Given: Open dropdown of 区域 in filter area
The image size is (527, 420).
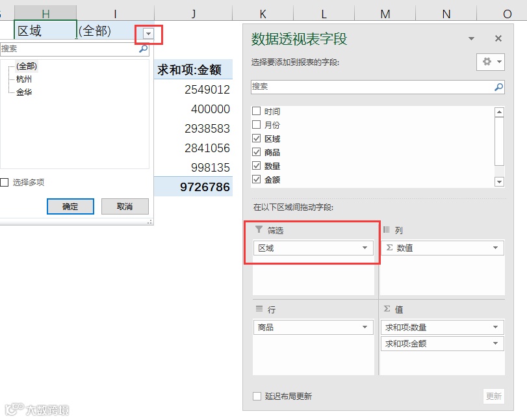Looking at the screenshot, I should (365, 248).
